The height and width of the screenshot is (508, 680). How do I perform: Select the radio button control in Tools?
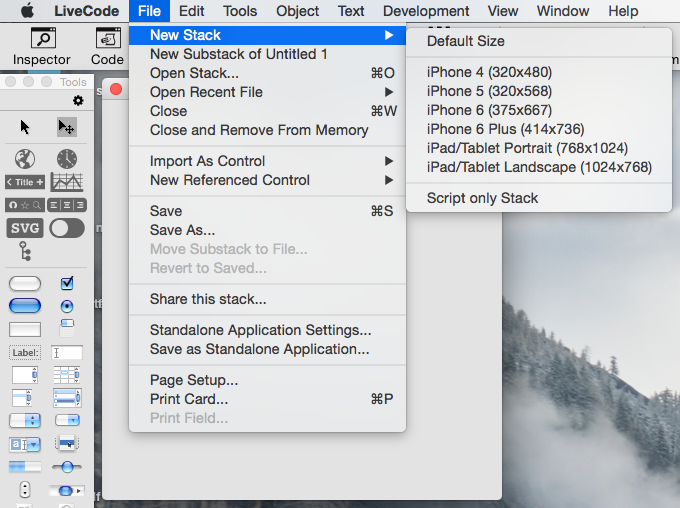coord(67,306)
